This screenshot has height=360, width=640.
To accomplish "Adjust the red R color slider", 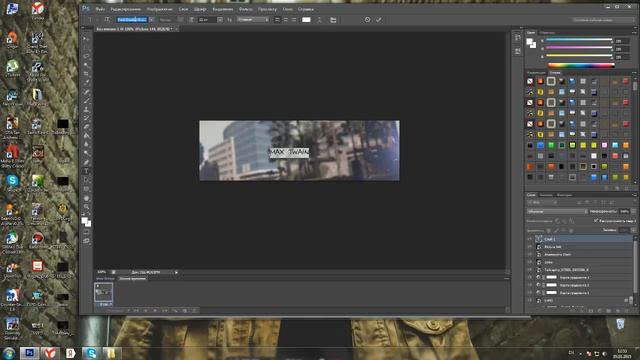I will (579, 40).
